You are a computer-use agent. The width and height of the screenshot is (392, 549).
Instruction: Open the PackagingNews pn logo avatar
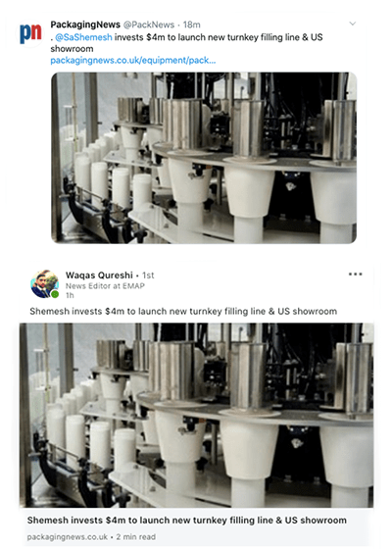[x=30, y=33]
